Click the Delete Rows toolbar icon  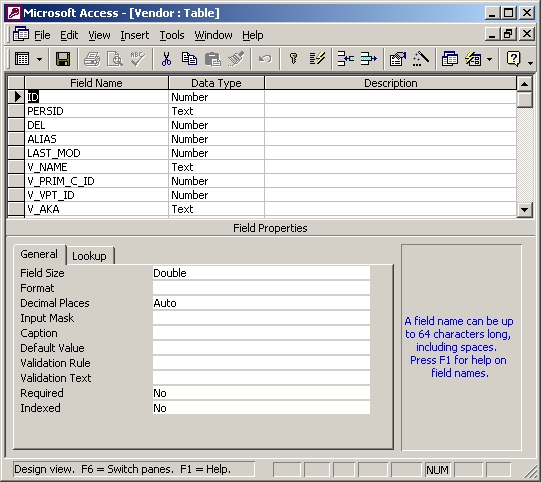pos(368,59)
